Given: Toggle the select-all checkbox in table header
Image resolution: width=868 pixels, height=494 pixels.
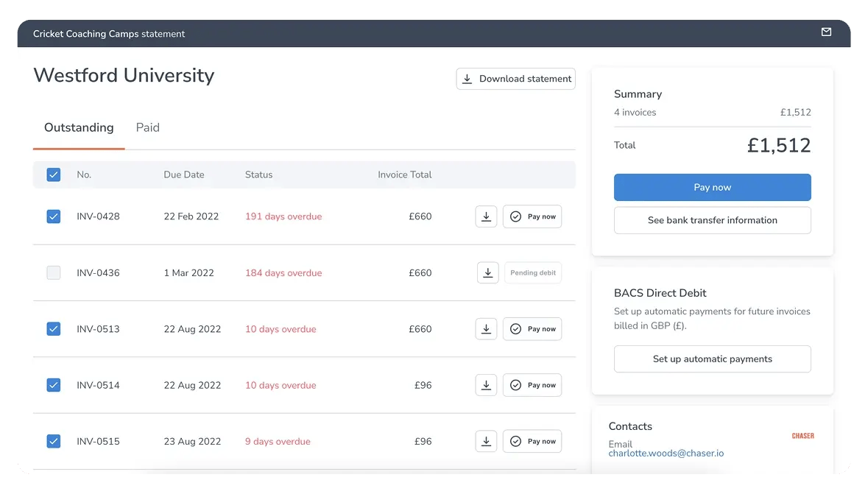Looking at the screenshot, I should pos(54,174).
